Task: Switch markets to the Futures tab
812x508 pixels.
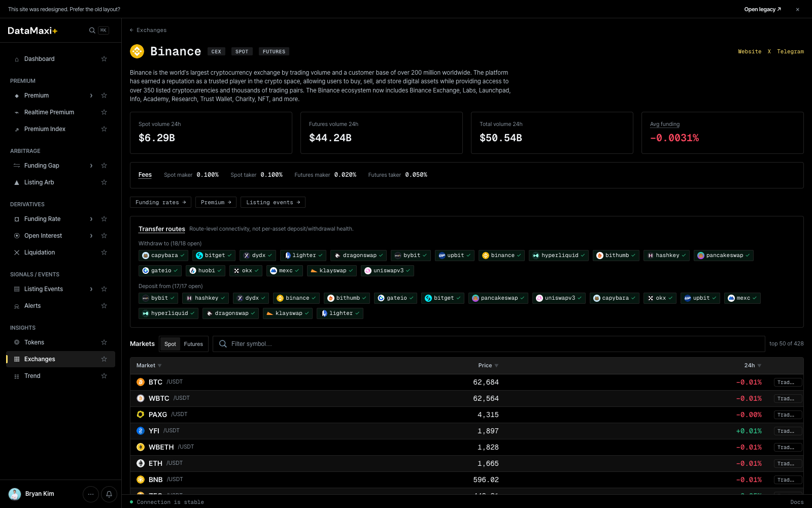Action: (x=193, y=344)
